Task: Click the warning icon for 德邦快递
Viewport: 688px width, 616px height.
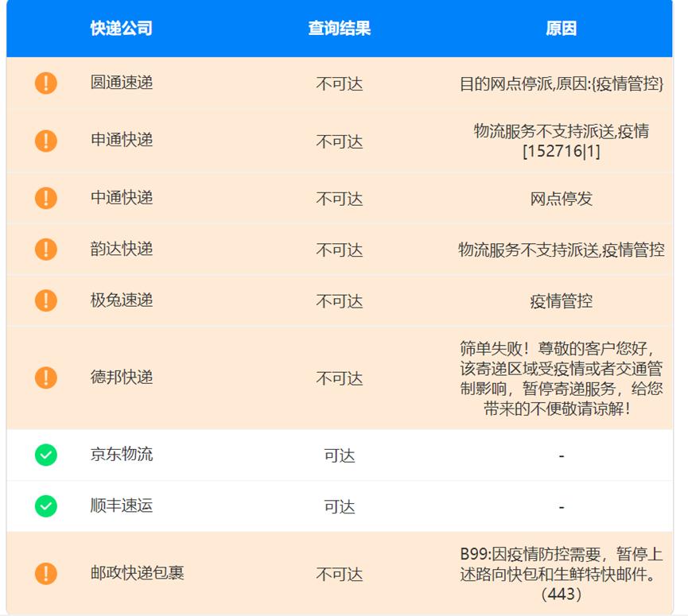Action: click(x=46, y=378)
